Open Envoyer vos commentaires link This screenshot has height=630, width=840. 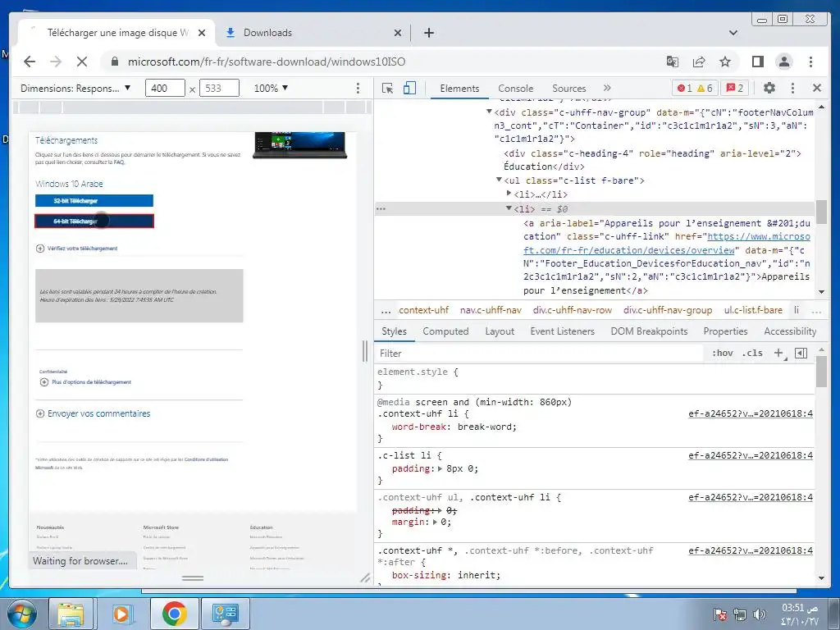point(94,413)
